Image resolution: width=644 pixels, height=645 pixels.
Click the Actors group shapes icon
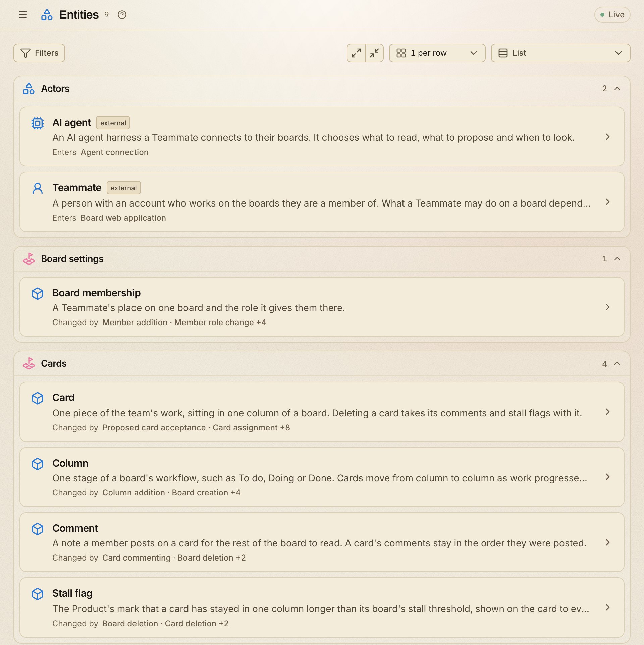(29, 89)
